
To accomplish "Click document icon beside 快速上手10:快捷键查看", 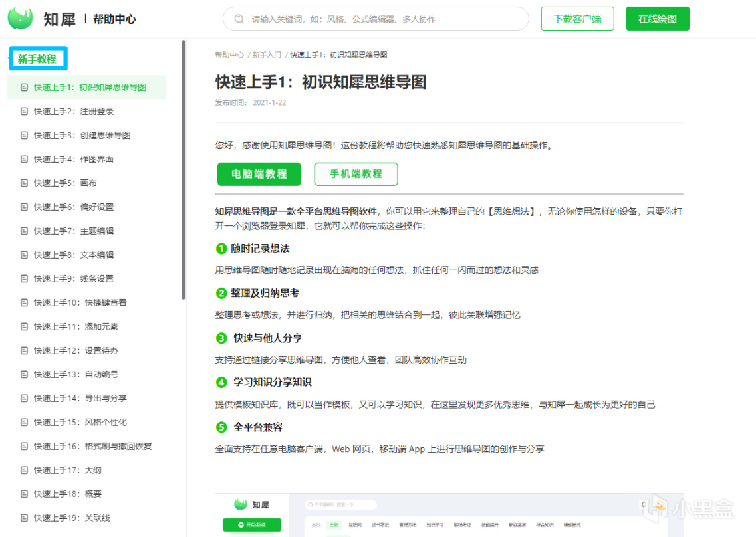I will [x=24, y=302].
